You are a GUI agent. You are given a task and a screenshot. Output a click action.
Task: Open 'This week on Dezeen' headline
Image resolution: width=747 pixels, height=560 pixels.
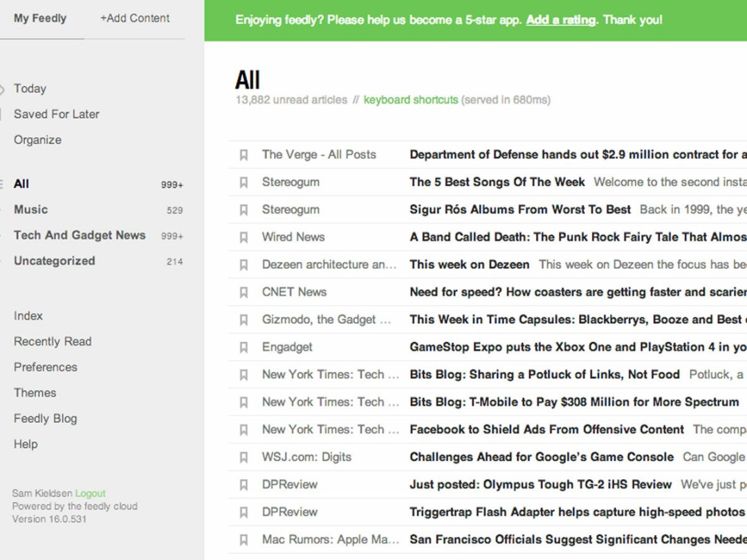pos(469,265)
